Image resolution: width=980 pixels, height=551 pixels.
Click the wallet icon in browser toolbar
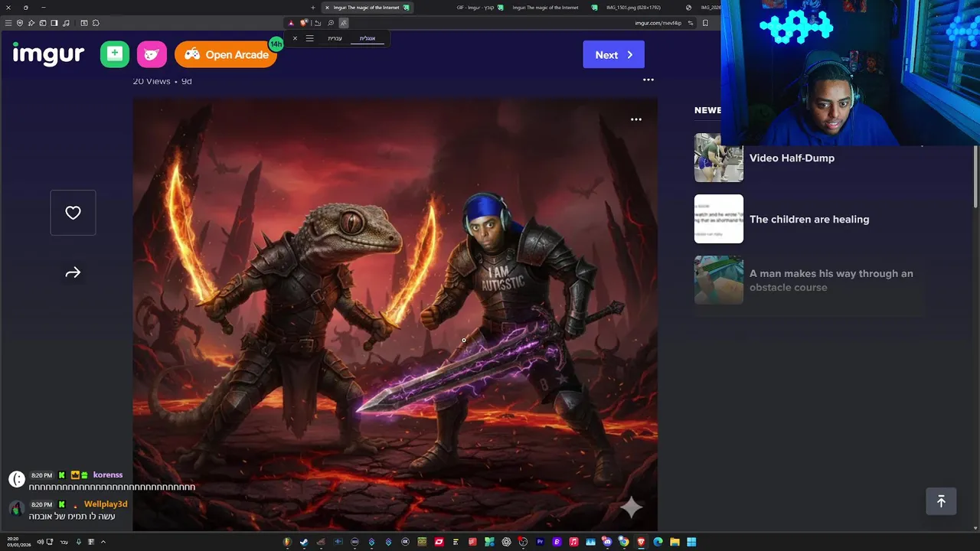pyautogui.click(x=43, y=23)
